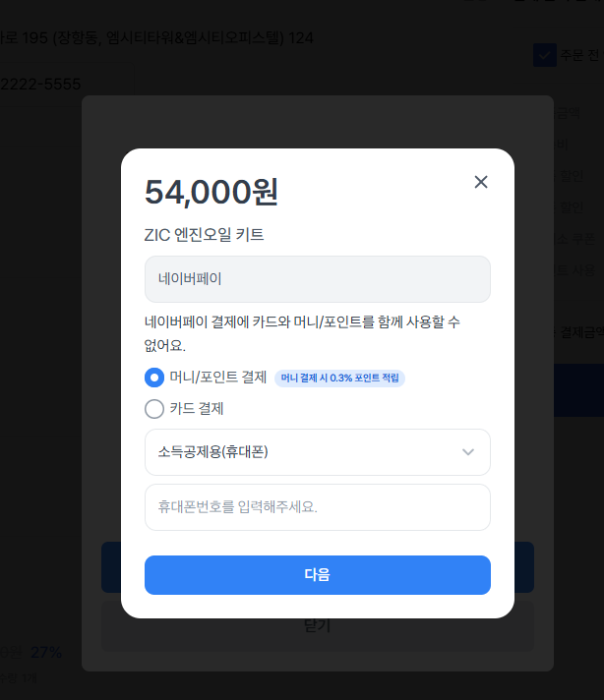Click the 머니 결제 시 0.3% 포인트 적립 badge
Image resolution: width=604 pixels, height=700 pixels.
[339, 379]
